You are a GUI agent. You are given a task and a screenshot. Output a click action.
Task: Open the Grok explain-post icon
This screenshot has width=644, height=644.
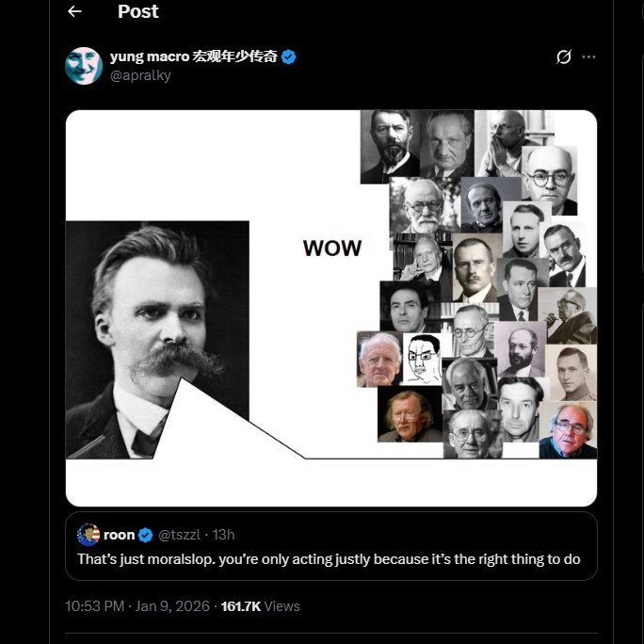[564, 56]
